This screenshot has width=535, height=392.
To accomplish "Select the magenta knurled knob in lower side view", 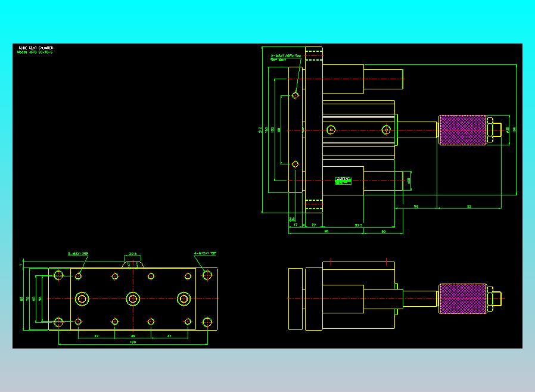I will (x=463, y=298).
